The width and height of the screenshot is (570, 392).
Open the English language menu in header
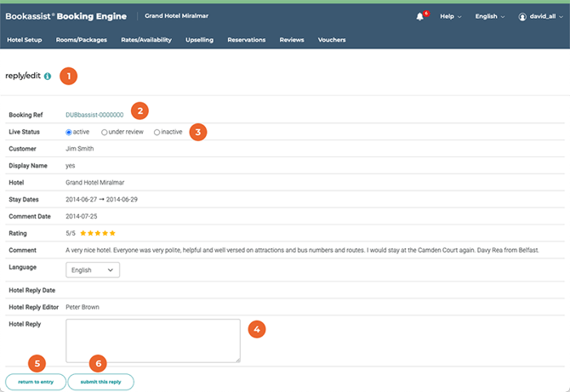pos(489,17)
